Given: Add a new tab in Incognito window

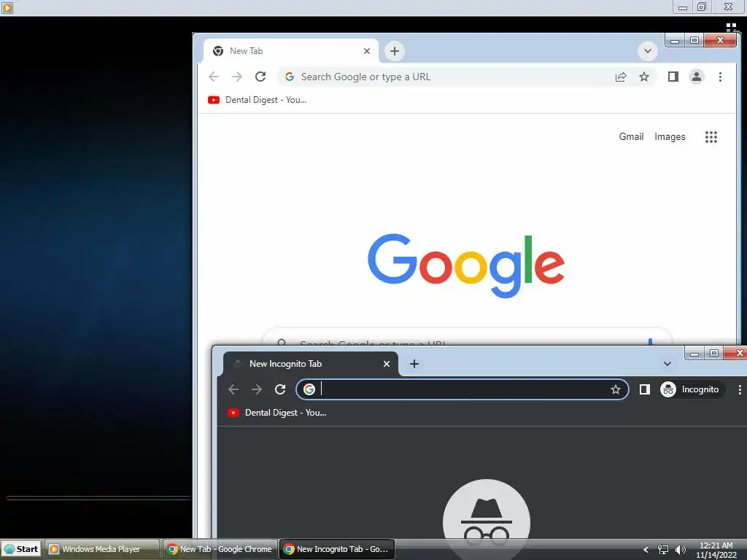Looking at the screenshot, I should coord(414,364).
